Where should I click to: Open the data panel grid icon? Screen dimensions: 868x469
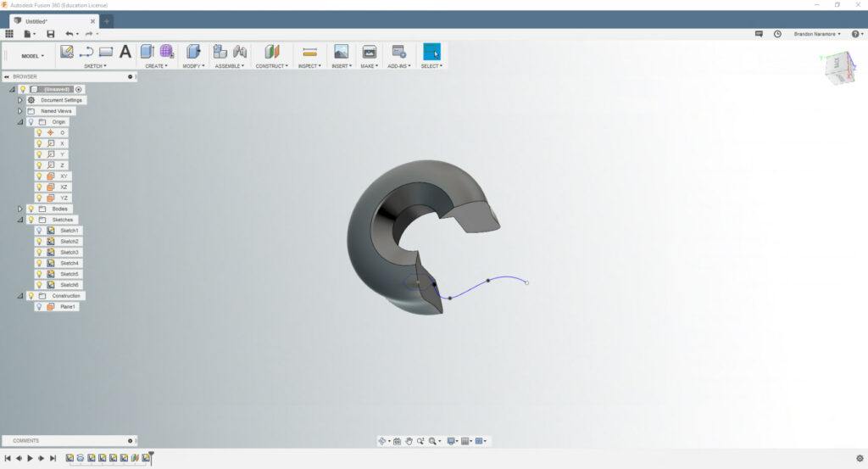coord(9,34)
